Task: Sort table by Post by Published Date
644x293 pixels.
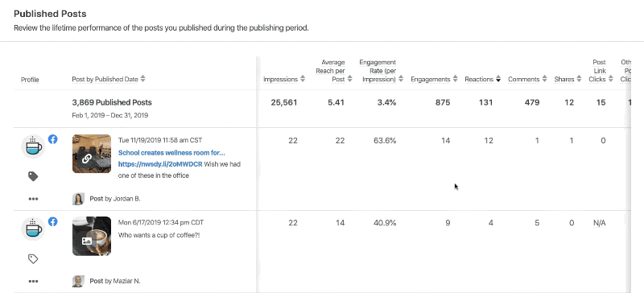Action: [x=109, y=79]
